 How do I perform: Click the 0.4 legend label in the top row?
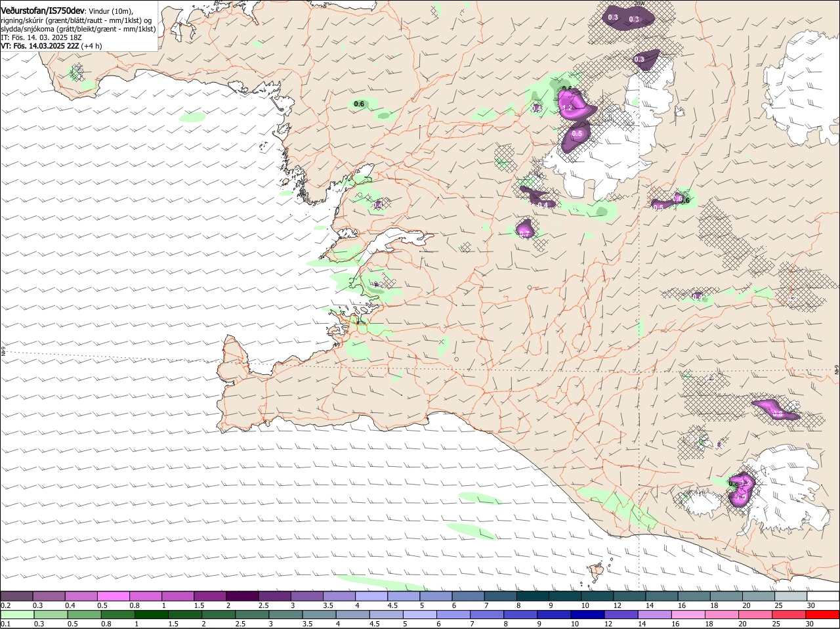(70, 605)
